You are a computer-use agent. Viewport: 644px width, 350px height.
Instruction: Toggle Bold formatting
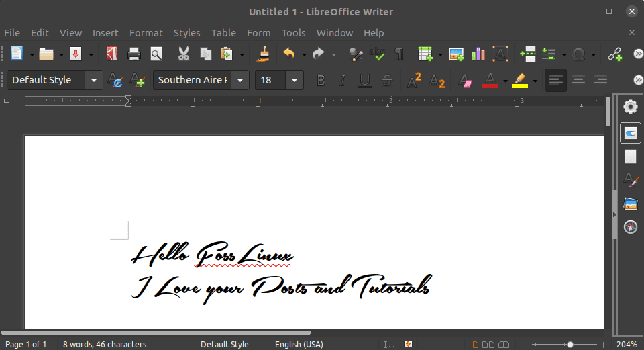tap(321, 80)
